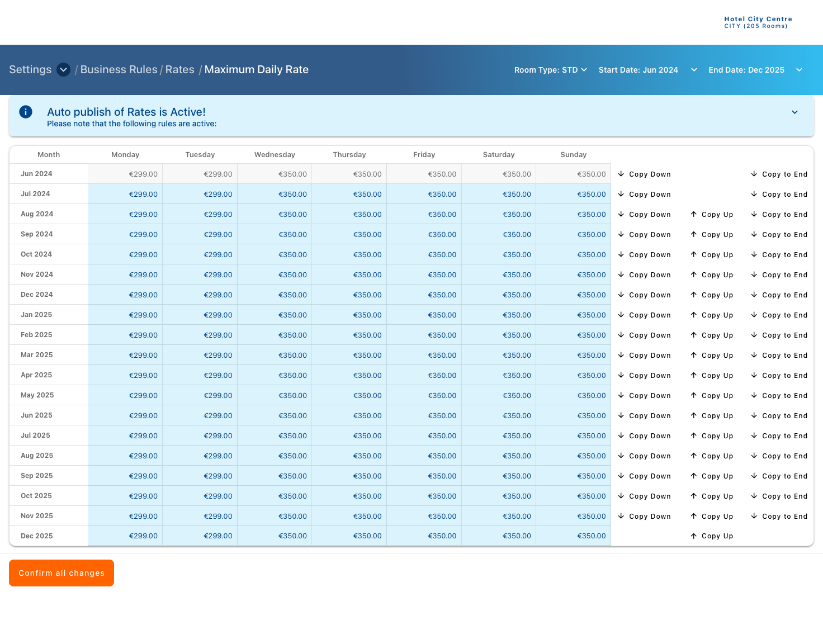Click Copy Up for Oct 2025

(x=712, y=496)
